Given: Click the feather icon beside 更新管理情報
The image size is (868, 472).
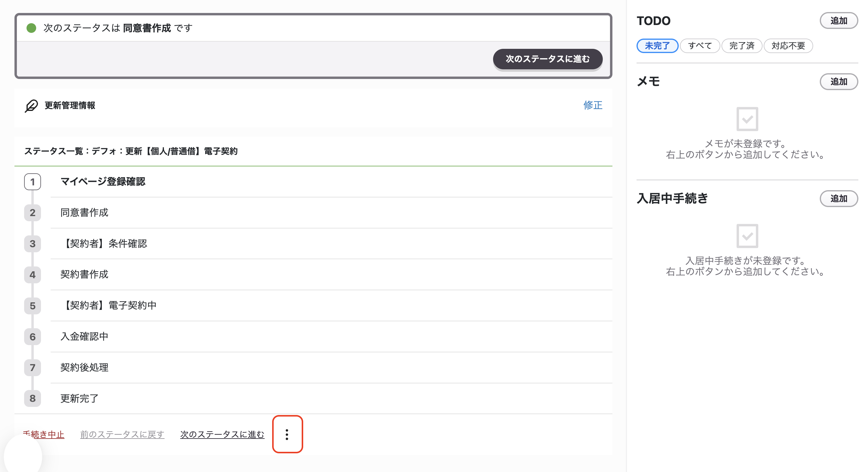Looking at the screenshot, I should click(x=31, y=106).
